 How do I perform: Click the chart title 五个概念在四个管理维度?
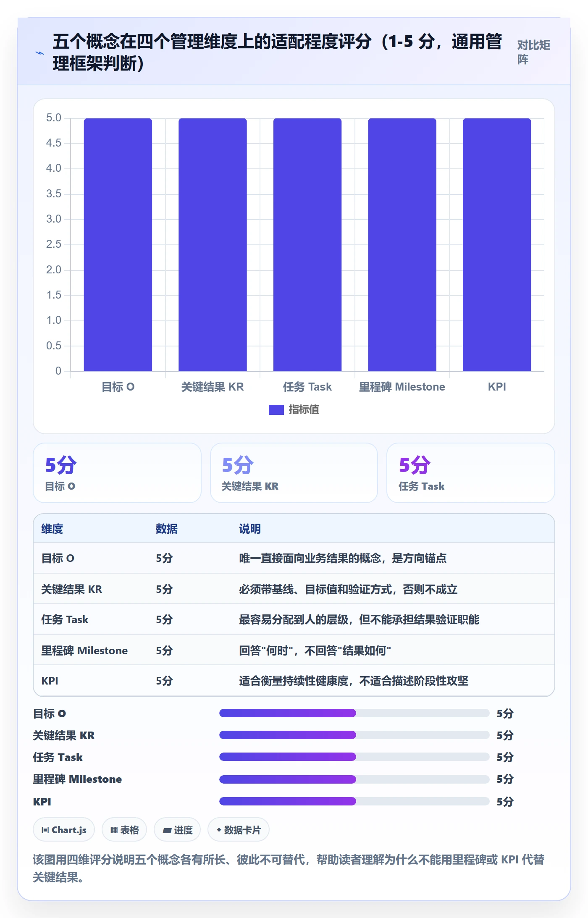277,52
